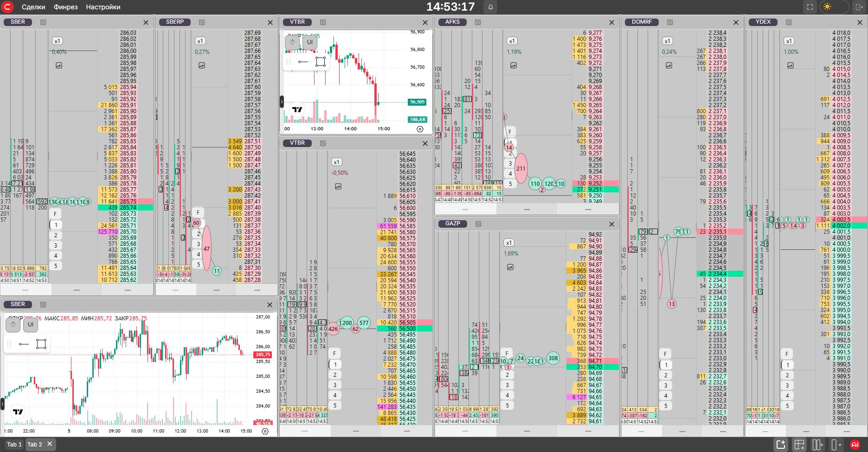Image resolution: width=868 pixels, height=452 pixels.
Task: Open the SBERP ticker selector
Action: tap(175, 22)
